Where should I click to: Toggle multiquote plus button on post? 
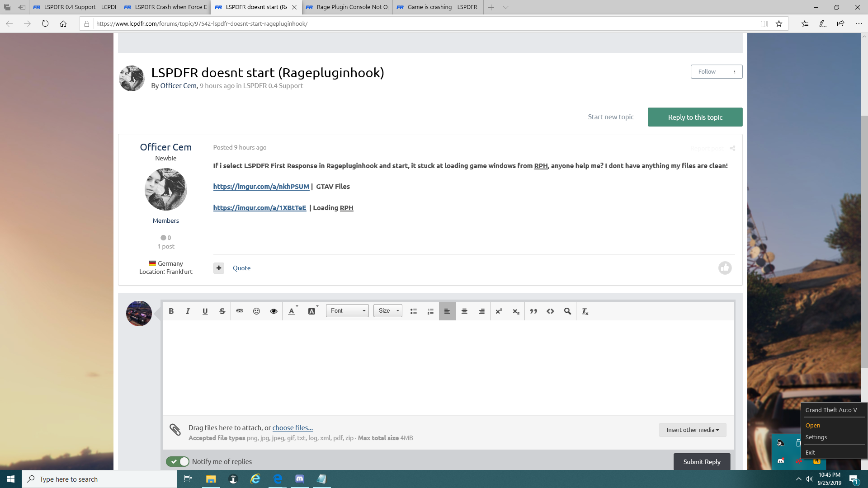tap(219, 268)
